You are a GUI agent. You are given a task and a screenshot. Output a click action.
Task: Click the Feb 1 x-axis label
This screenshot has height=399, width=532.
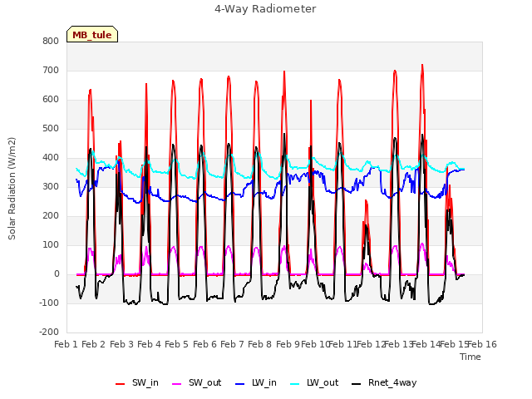(x=66, y=344)
